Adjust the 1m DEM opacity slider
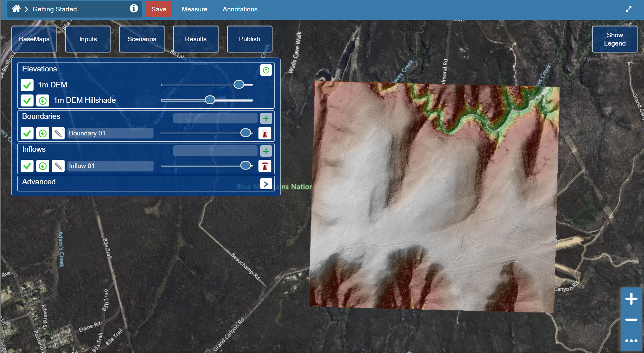Image resolution: width=644 pixels, height=353 pixels. tap(239, 85)
